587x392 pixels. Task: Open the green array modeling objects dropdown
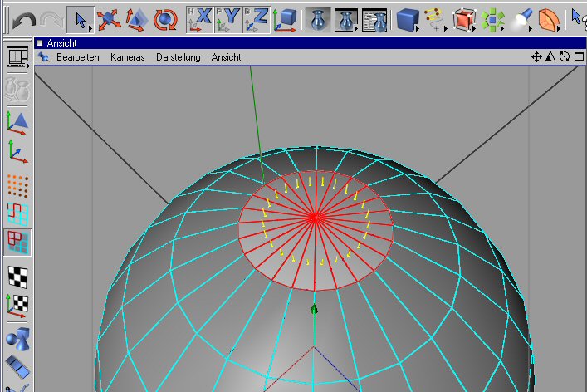pos(493,18)
